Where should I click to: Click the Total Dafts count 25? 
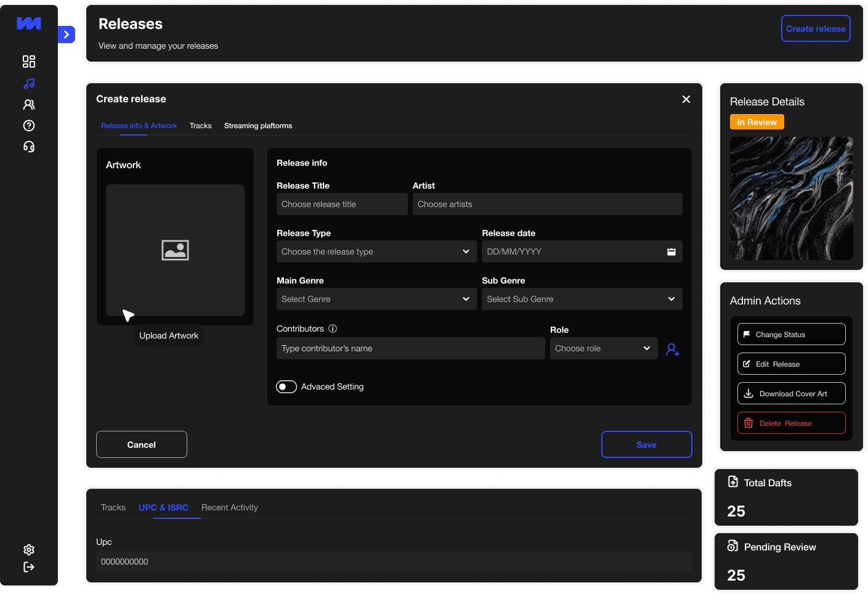[736, 511]
